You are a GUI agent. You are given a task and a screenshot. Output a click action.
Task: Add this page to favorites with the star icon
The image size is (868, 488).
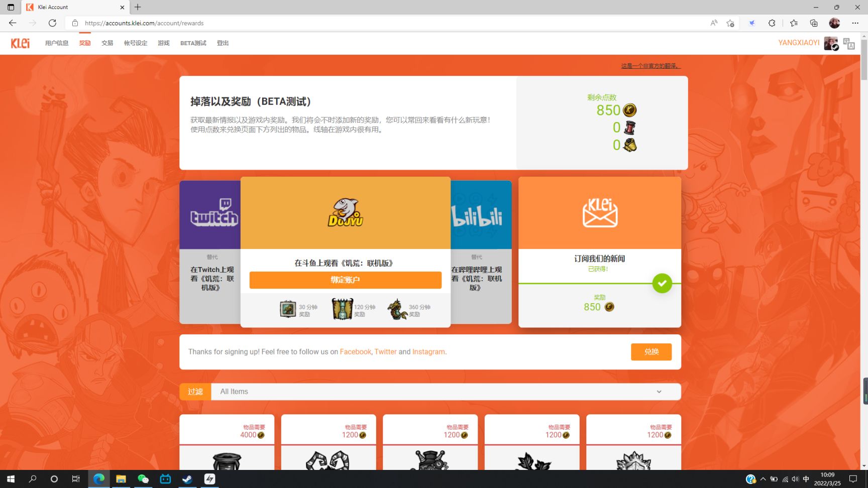730,23
